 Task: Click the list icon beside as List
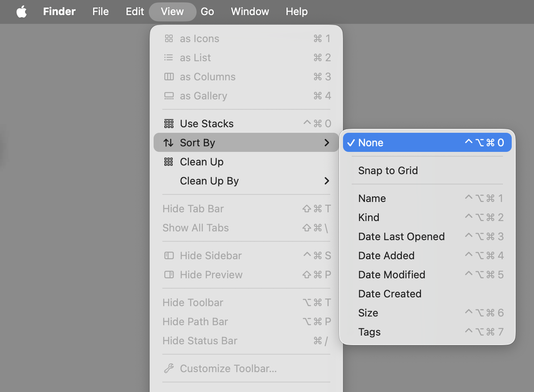click(169, 58)
